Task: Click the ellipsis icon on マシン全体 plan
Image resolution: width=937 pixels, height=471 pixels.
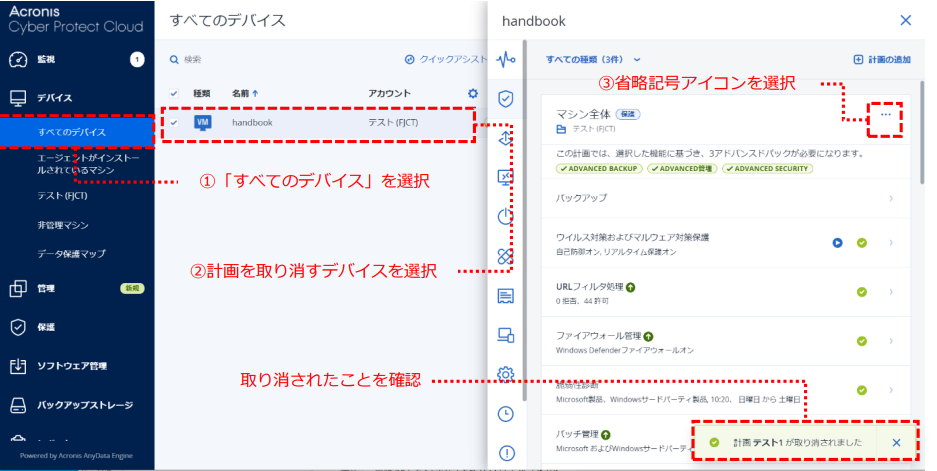Action: coord(885,116)
